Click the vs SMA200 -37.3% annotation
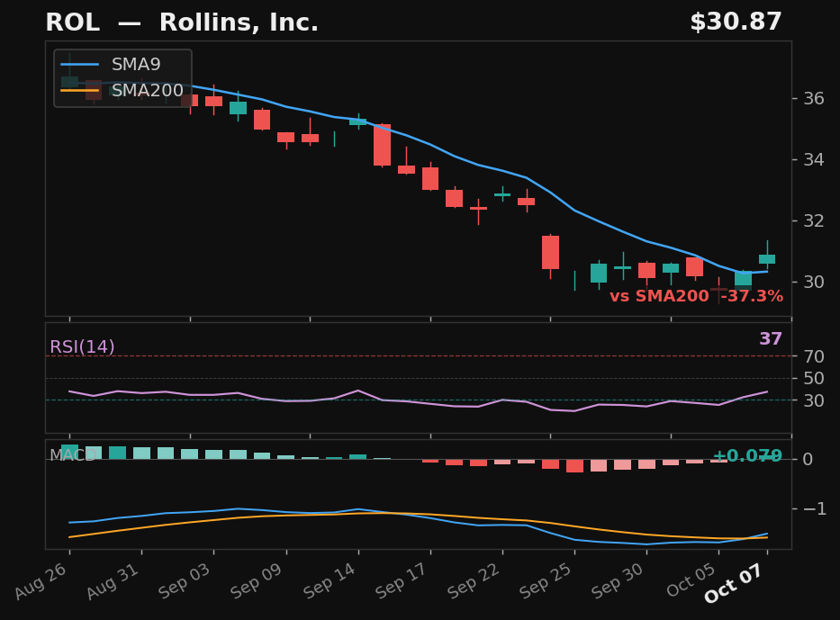 [697, 296]
